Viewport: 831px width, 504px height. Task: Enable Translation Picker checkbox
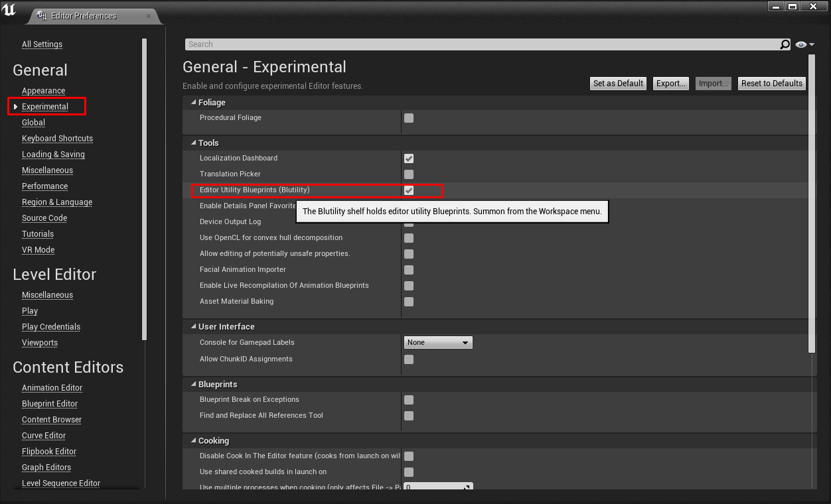(x=409, y=174)
